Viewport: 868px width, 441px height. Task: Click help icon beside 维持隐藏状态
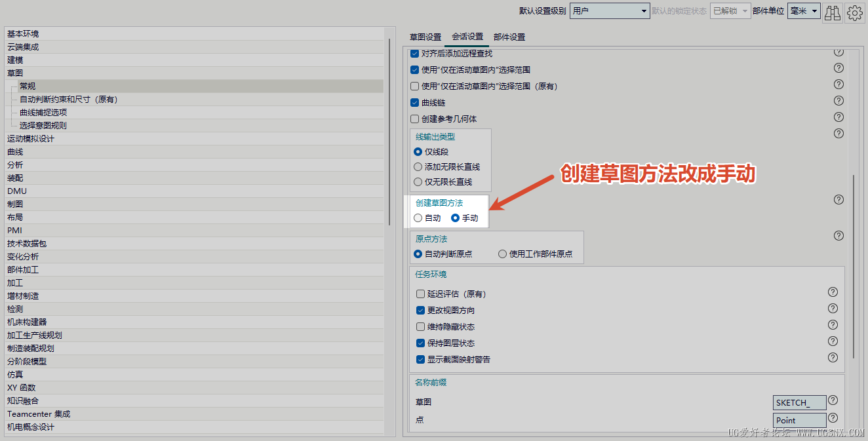coord(833,325)
